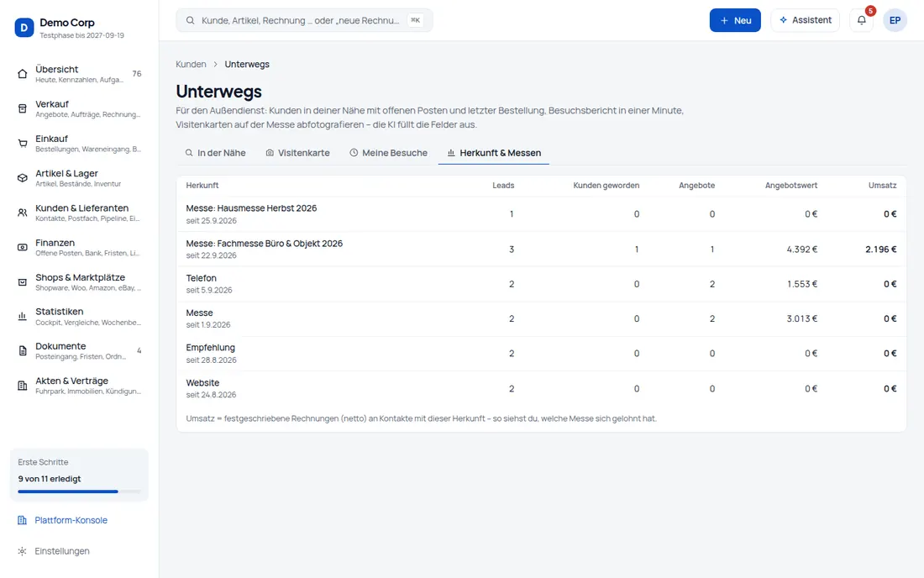Click the 3.013 € Angebotswert value

tap(802, 318)
